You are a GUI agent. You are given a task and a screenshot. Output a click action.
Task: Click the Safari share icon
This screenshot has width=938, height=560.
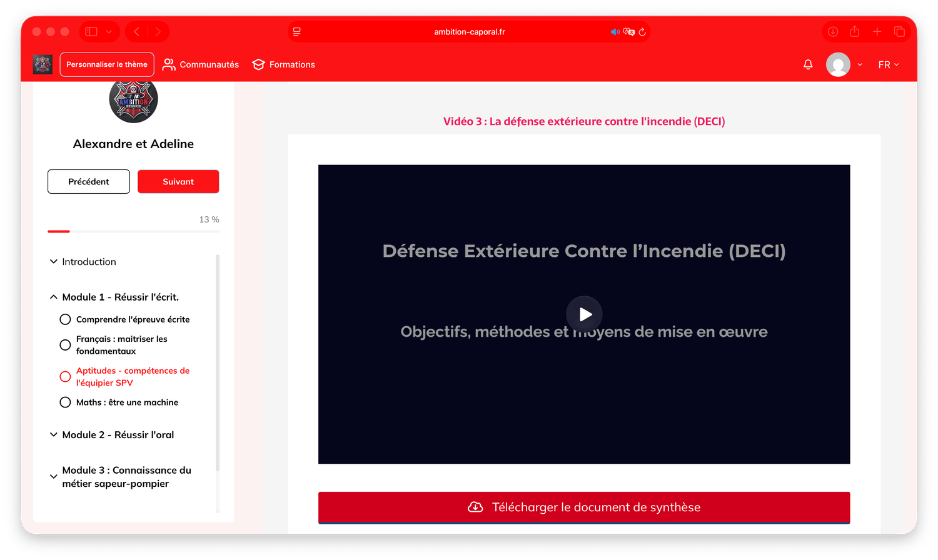[x=855, y=31]
